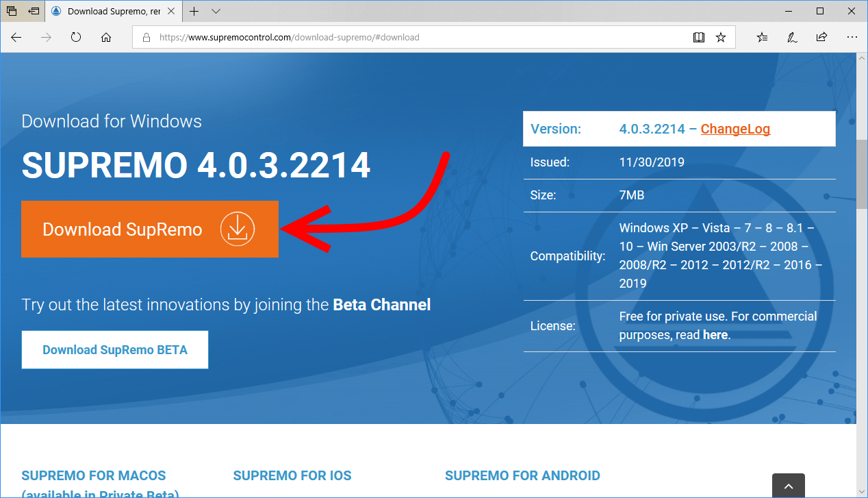Click the Download SupRemo orange button
Viewport: 868px width, 498px height.
[150, 229]
